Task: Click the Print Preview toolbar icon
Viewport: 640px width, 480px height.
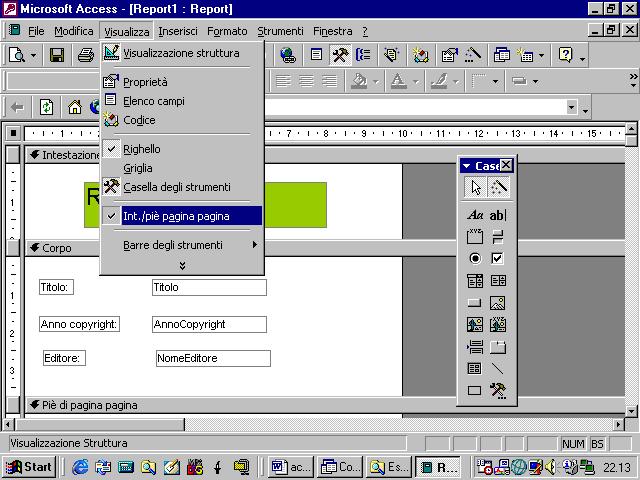Action: [x=17, y=55]
